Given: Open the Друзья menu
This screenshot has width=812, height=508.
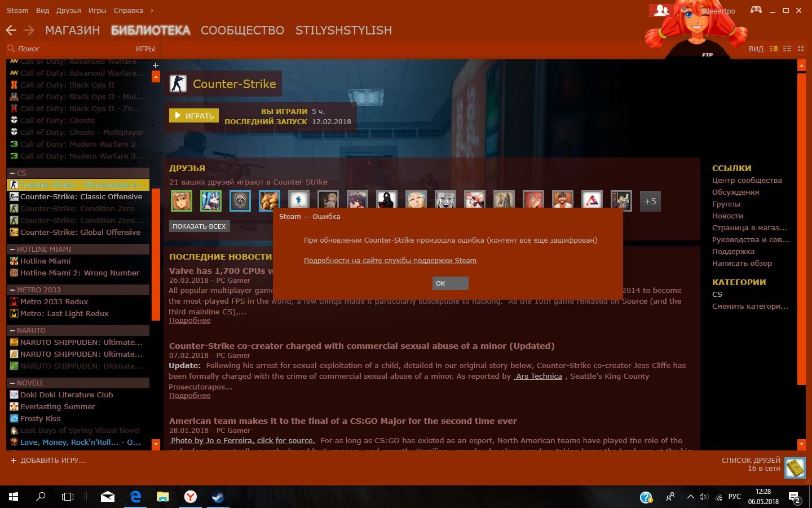Looking at the screenshot, I should [x=68, y=11].
